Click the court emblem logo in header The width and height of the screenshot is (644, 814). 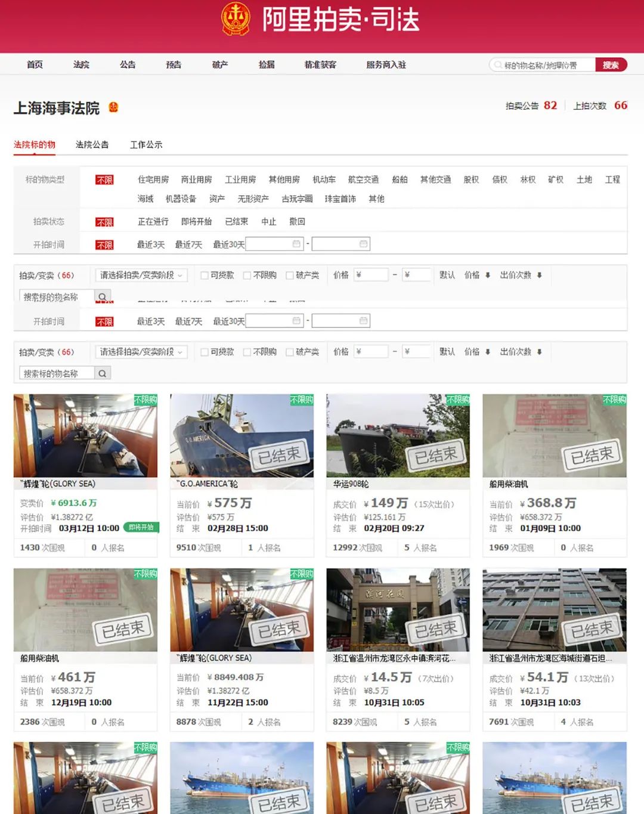[236, 18]
